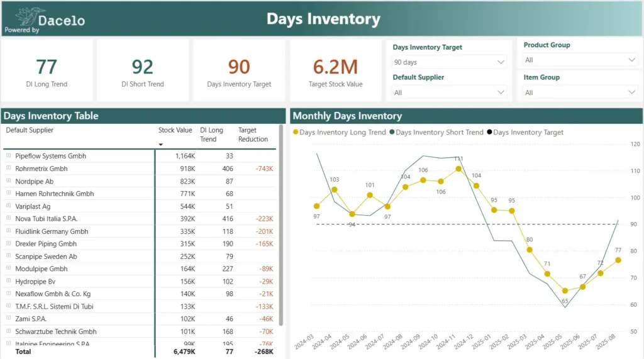This screenshot has width=644, height=359.
Task: Sort table by Default Supplier column header
Action: pyautogui.click(x=30, y=130)
